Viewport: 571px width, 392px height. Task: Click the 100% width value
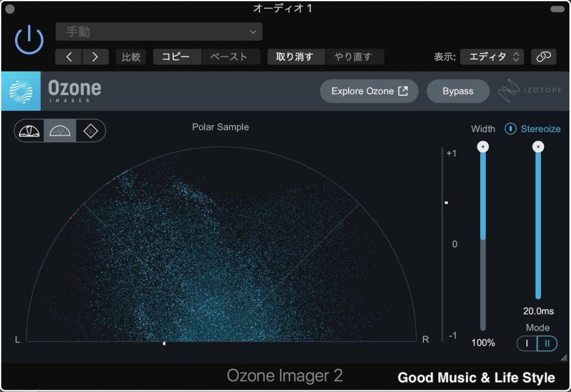483,343
